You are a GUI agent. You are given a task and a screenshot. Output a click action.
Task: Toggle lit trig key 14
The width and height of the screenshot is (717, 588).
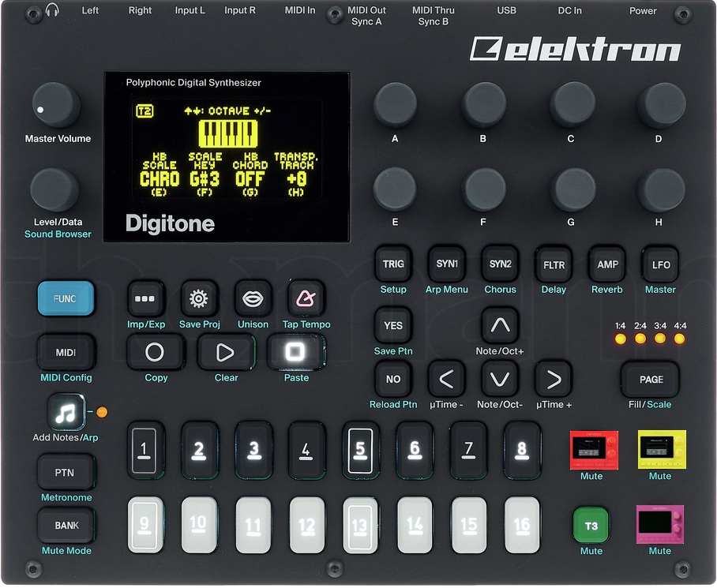[415, 525]
